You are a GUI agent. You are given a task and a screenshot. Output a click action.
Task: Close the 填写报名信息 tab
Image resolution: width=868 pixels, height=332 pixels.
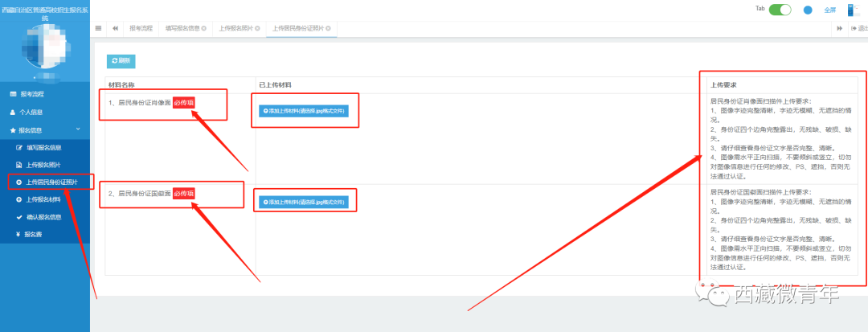(203, 28)
